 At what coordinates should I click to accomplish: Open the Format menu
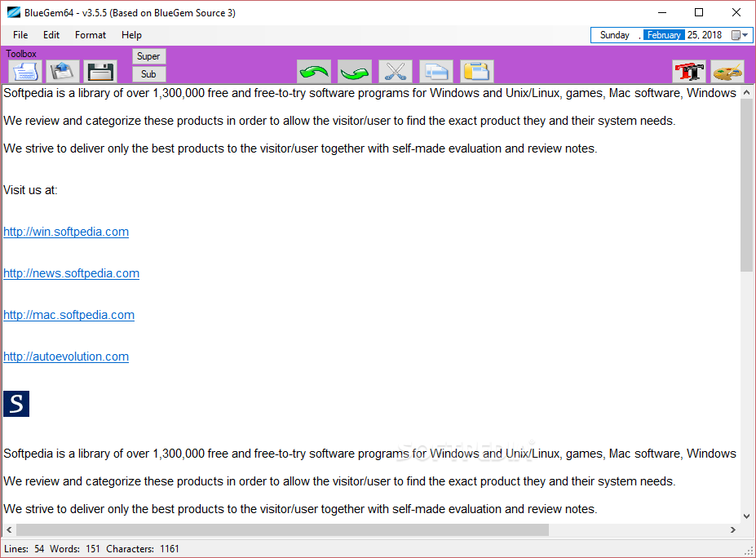(91, 35)
